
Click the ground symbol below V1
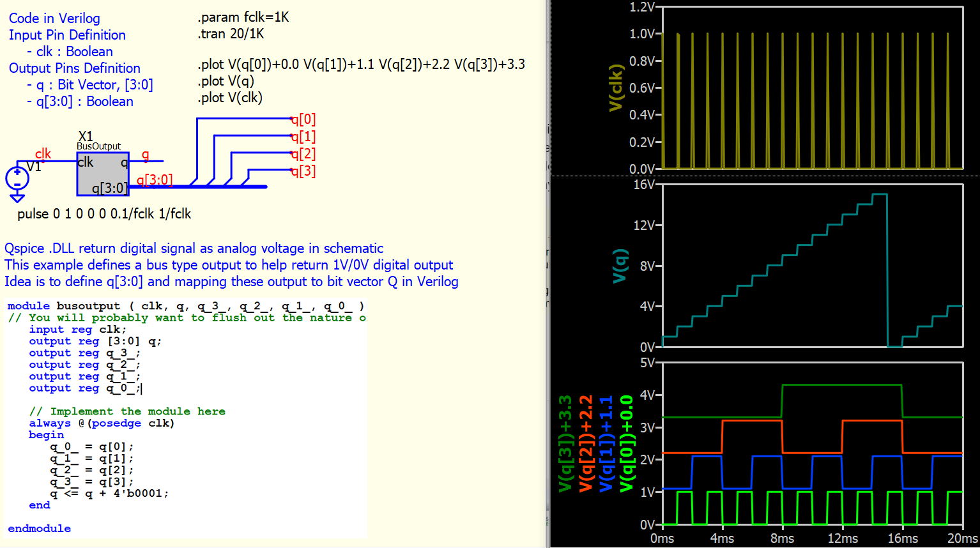point(17,199)
